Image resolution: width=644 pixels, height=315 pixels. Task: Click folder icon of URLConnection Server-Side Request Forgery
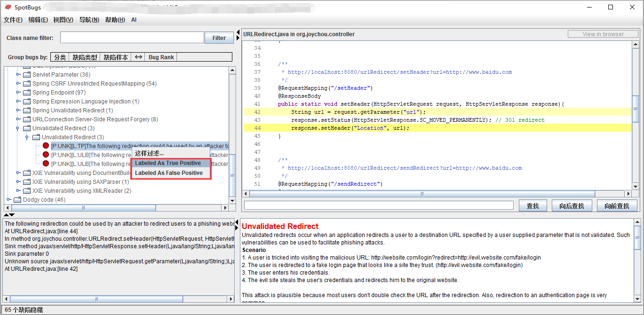tap(27, 119)
